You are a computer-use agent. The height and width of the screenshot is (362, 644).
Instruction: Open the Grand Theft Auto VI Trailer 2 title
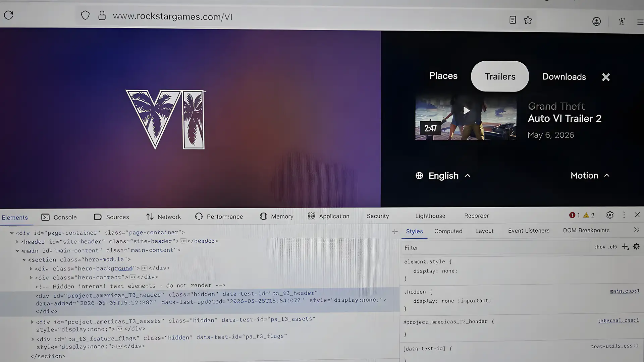(x=565, y=112)
